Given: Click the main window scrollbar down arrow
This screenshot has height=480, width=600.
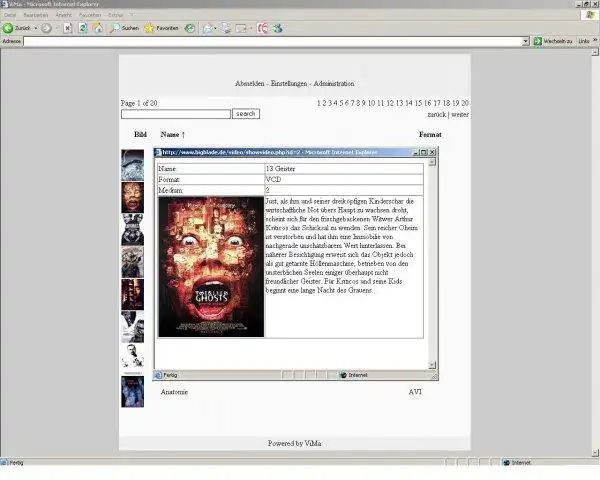Looking at the screenshot, I should [x=595, y=453].
